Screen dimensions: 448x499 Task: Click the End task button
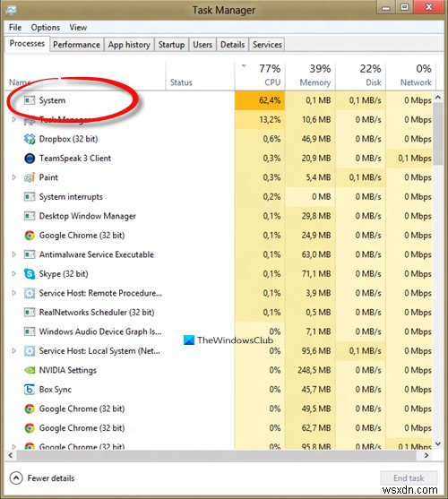409,478
